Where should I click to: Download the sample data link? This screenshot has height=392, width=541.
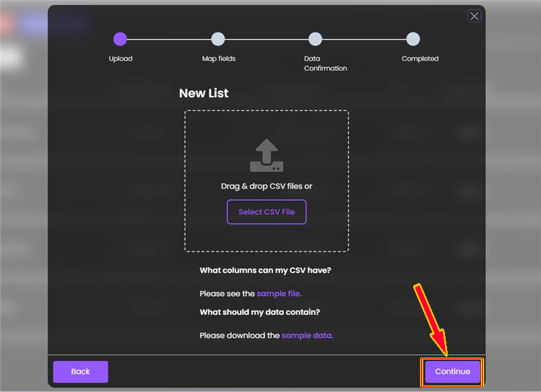(x=308, y=335)
